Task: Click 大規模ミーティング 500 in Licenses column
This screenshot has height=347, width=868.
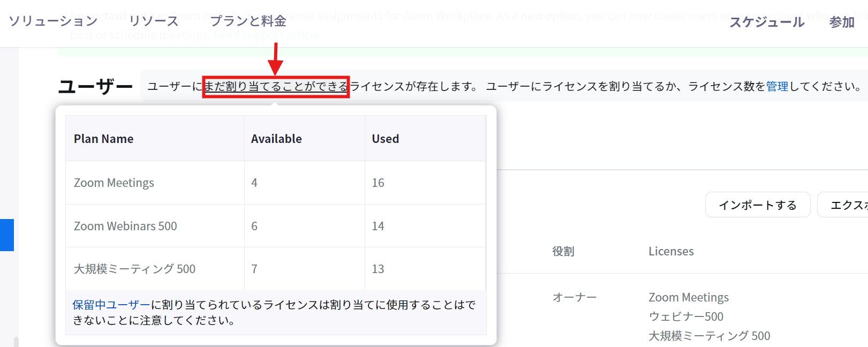Action: tap(709, 336)
